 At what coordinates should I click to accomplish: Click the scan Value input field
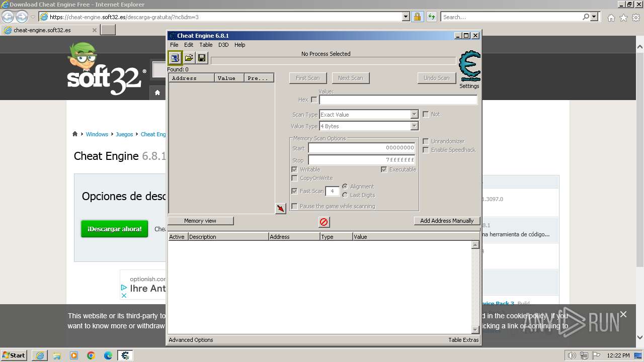(x=398, y=100)
